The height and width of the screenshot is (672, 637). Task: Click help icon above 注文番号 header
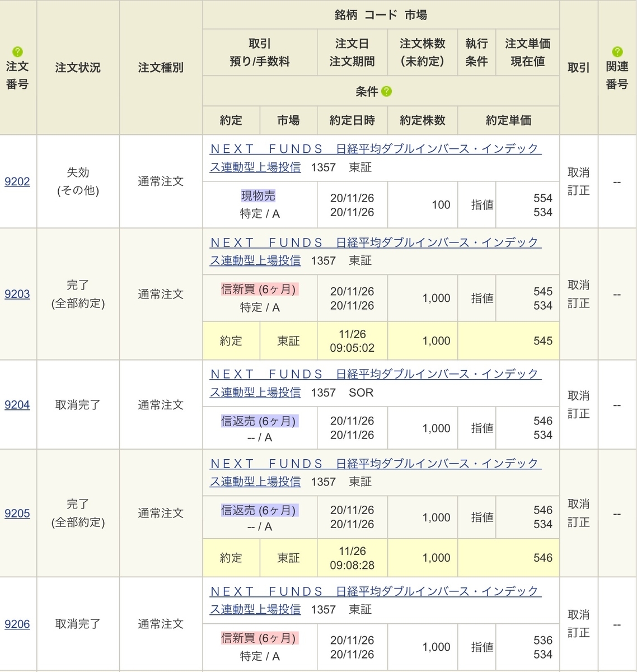[x=17, y=52]
